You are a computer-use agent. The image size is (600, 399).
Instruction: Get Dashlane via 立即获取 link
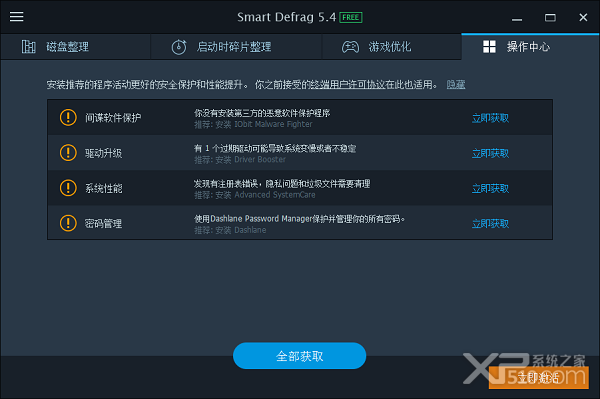coord(490,224)
